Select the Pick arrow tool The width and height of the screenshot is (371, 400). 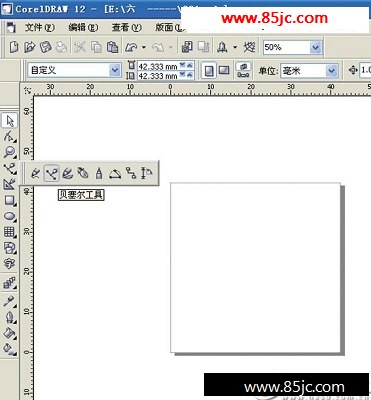[x=10, y=120]
